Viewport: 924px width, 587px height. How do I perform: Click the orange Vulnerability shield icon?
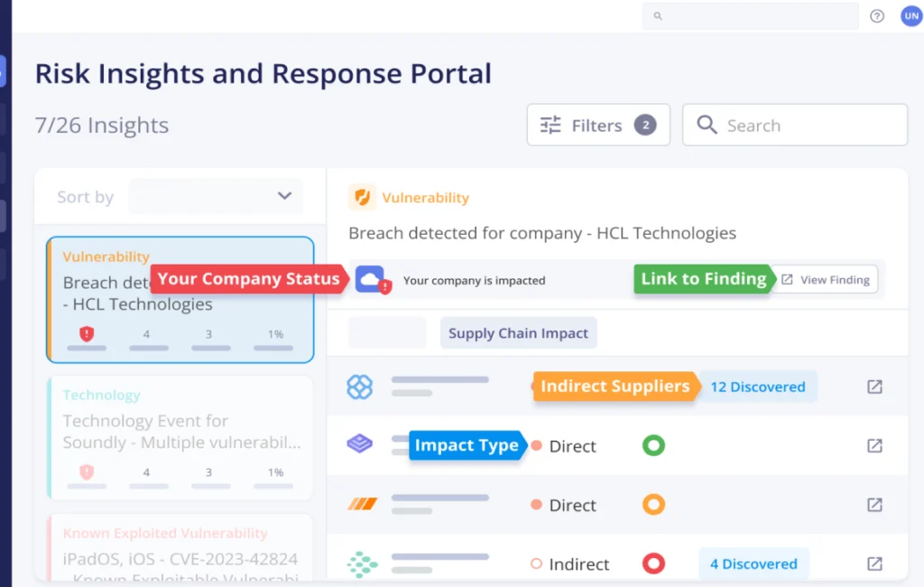click(362, 198)
